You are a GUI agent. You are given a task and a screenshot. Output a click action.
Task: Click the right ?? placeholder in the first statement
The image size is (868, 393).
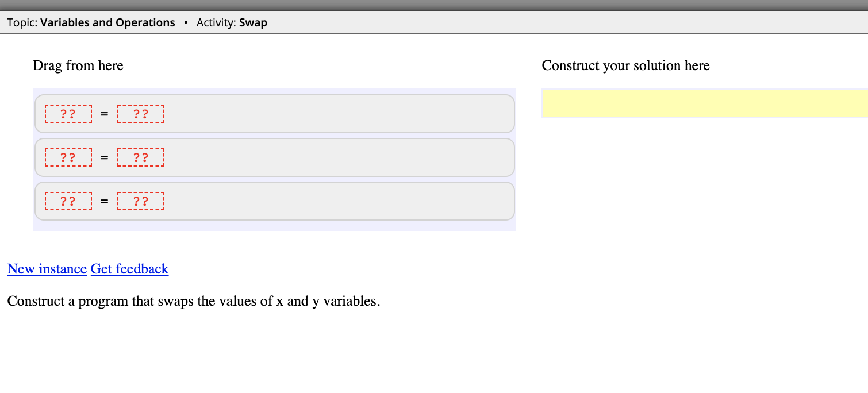pos(141,114)
